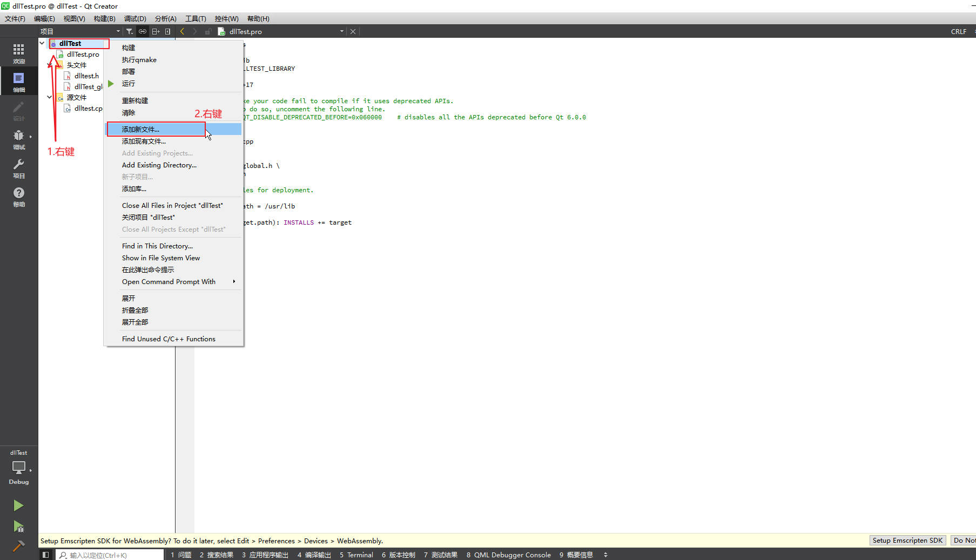Viewport: 976px width, 560px height.
Task: Go forward in navigation history
Action: point(195,31)
